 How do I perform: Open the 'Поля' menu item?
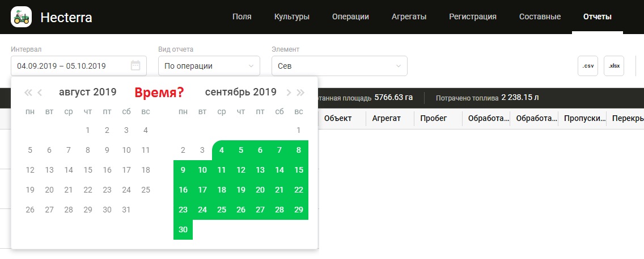pyautogui.click(x=242, y=17)
